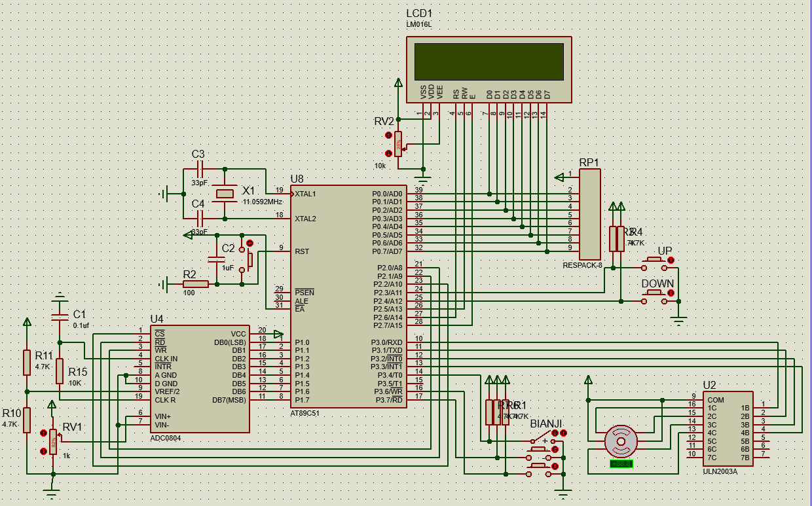812x506 pixels.
Task: Click the COM pin label on ULN2003A
Action: tap(716, 400)
